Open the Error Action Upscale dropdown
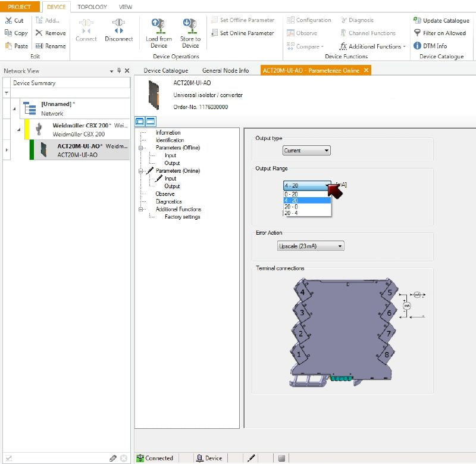The image size is (476, 464). pos(311,246)
